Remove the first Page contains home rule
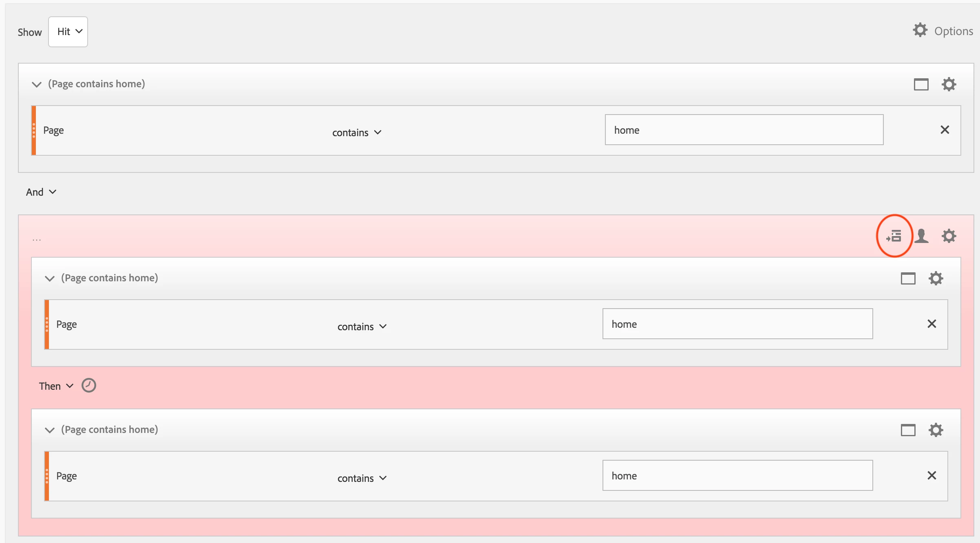 click(x=945, y=130)
